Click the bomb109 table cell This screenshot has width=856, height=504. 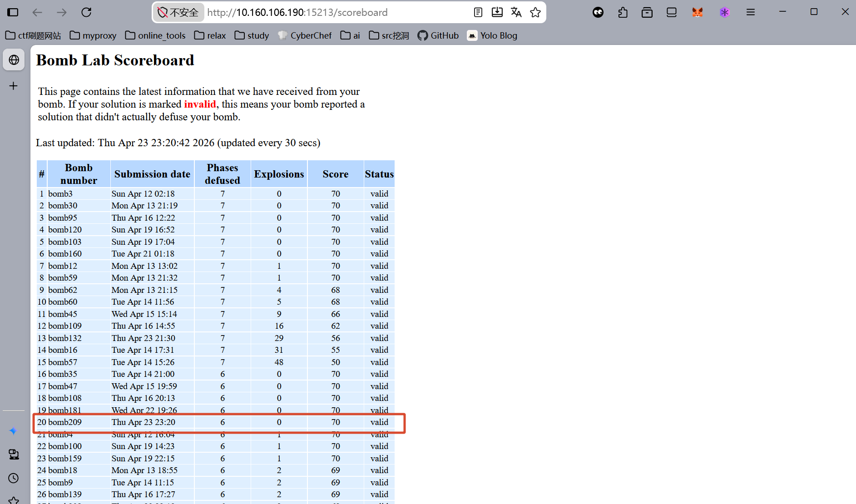pos(79,326)
